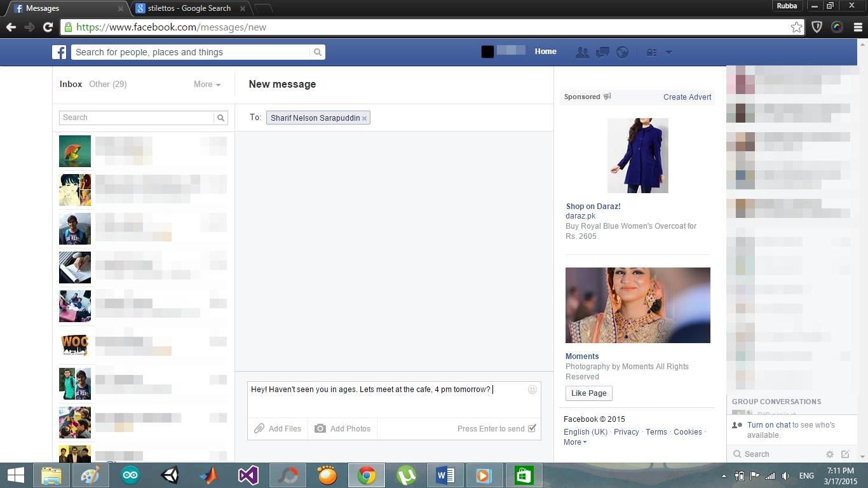
Task: Open File Explorer from the taskbar
Action: [51, 475]
